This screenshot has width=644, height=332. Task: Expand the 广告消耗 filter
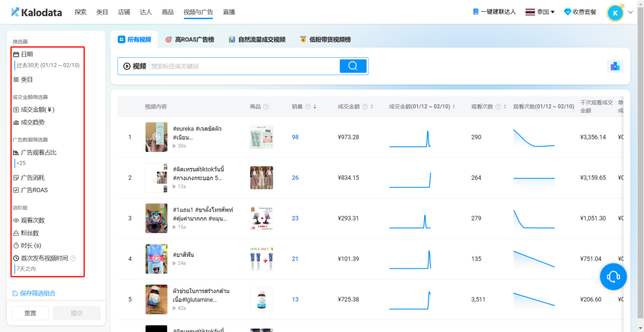coord(29,178)
